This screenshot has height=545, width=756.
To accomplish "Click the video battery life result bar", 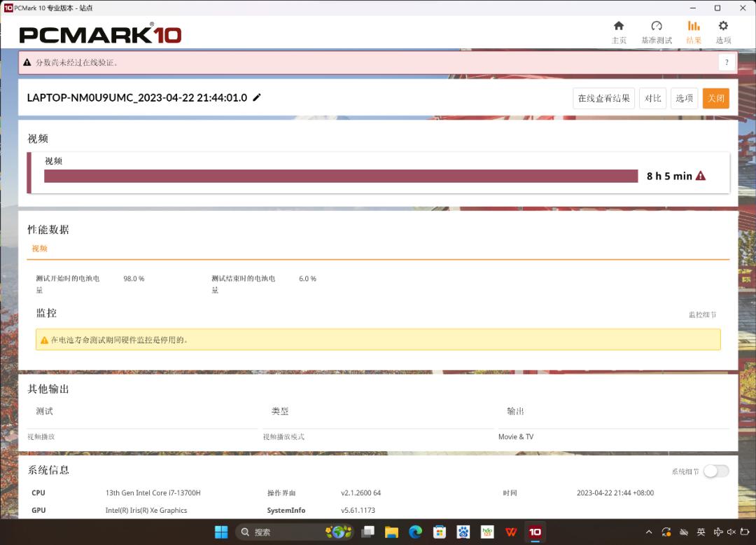I will [x=341, y=176].
